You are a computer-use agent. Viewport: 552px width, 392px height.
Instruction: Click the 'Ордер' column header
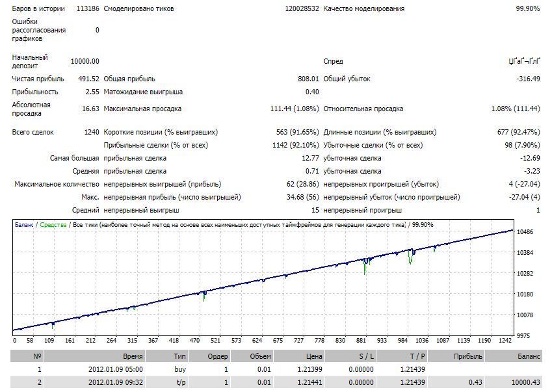(x=209, y=356)
